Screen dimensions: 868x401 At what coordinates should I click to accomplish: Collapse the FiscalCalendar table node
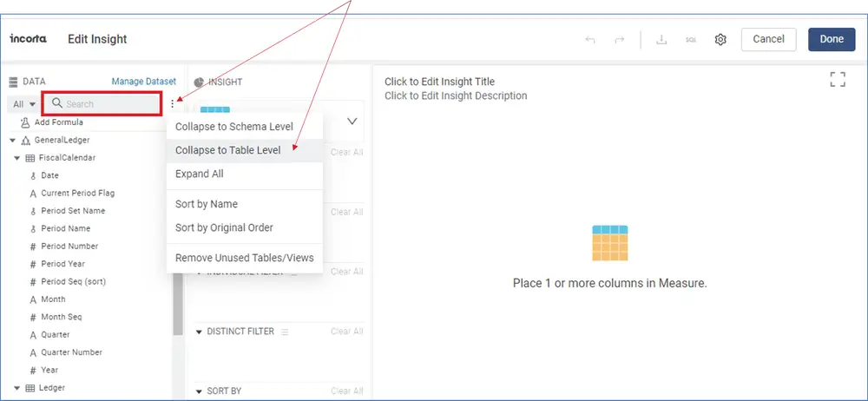pyautogui.click(x=17, y=159)
